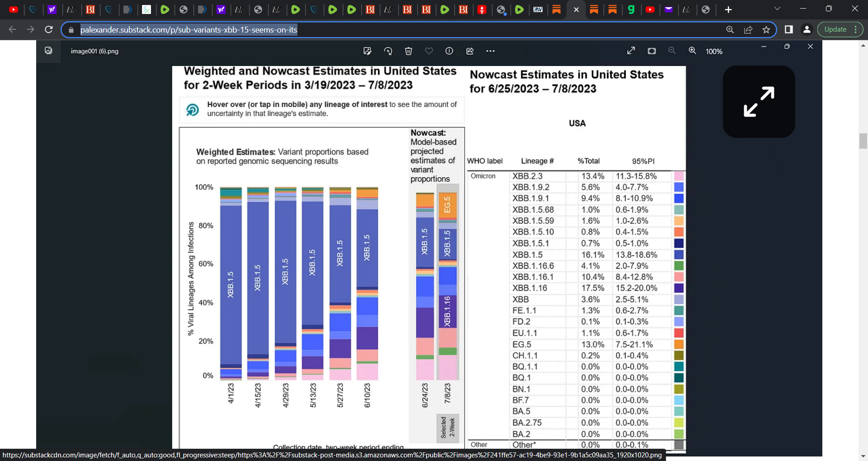Mark the image as a favorite
The image size is (868, 461).
pyautogui.click(x=429, y=51)
